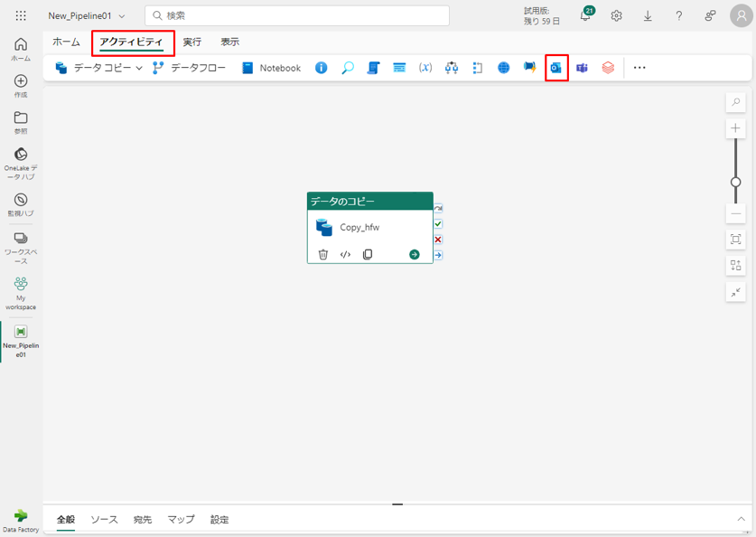Click the Lookup magnifier activity icon
Viewport: 756px width, 537px height.
347,68
